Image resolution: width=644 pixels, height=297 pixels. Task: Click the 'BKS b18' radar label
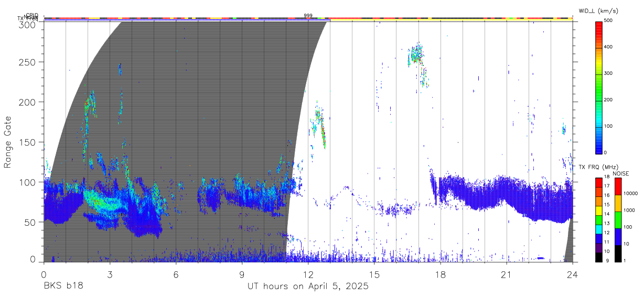point(63,287)
